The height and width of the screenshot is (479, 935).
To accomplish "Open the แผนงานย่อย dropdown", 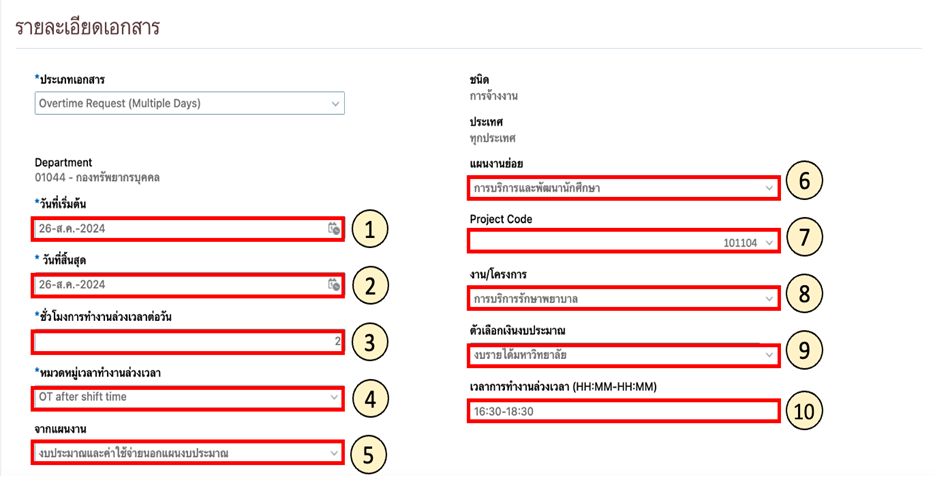I will tap(768, 187).
